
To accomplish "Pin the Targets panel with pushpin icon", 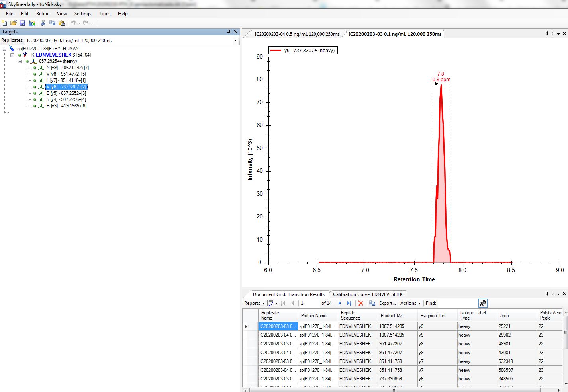I will pyautogui.click(x=229, y=32).
